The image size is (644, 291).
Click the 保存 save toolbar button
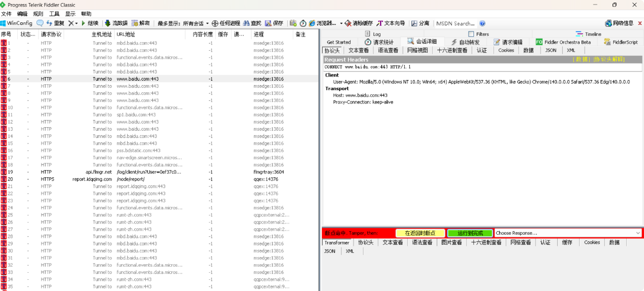point(274,23)
